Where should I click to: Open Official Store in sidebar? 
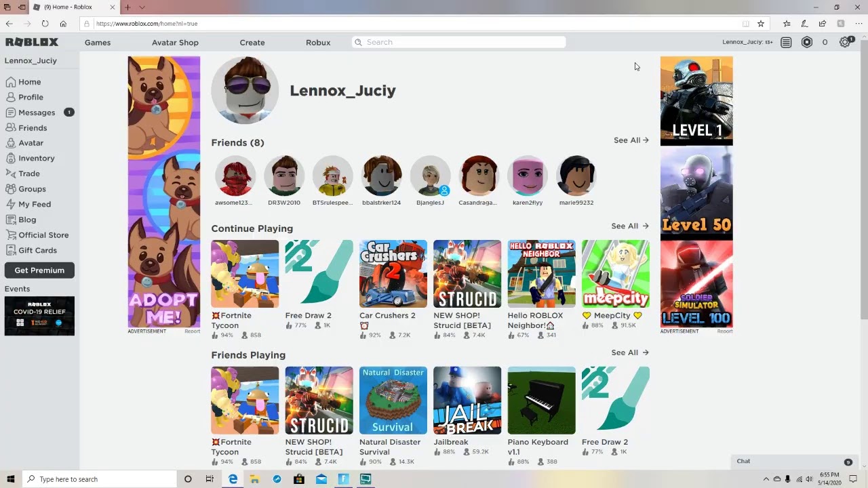37,235
